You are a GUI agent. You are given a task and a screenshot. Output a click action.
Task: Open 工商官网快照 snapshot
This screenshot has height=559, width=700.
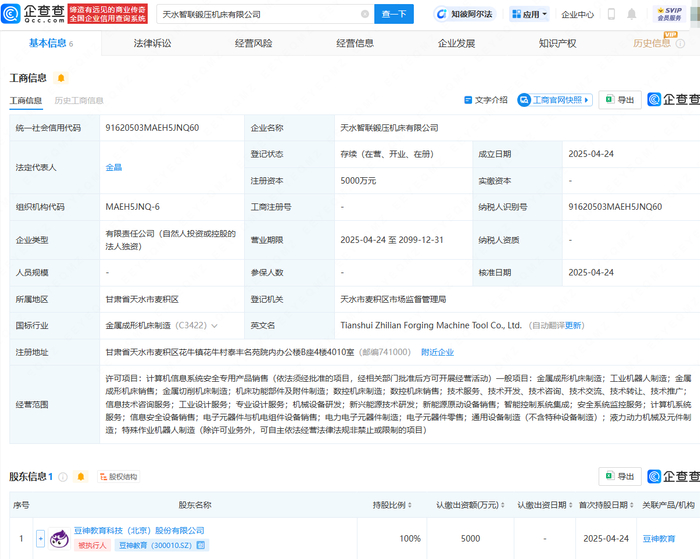(555, 100)
